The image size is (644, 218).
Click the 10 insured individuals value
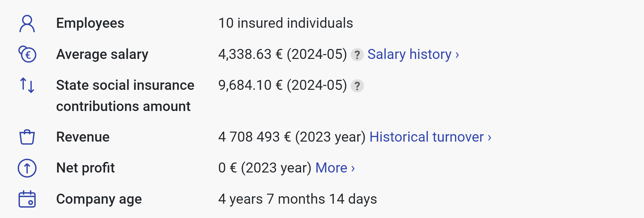(286, 23)
